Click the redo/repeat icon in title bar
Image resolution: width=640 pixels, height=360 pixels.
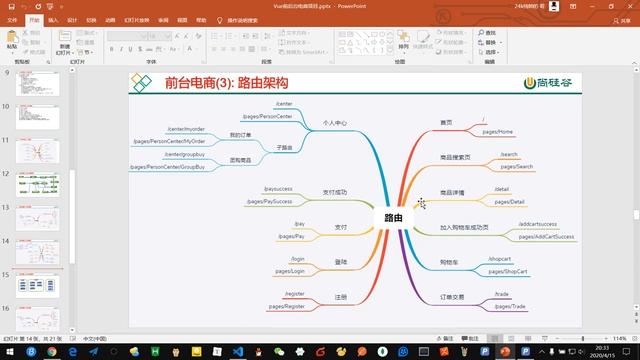[x=38, y=7]
